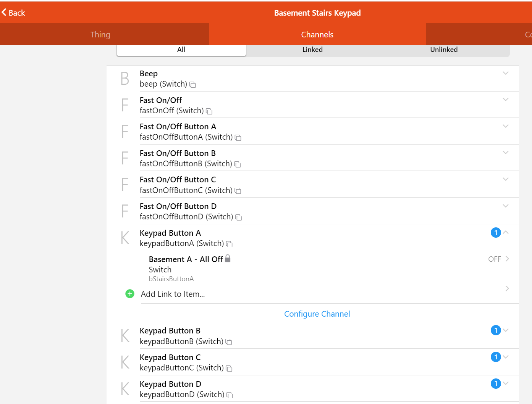532x404 pixels.
Task: Click the OFF state of Basement A item
Action: [495, 259]
